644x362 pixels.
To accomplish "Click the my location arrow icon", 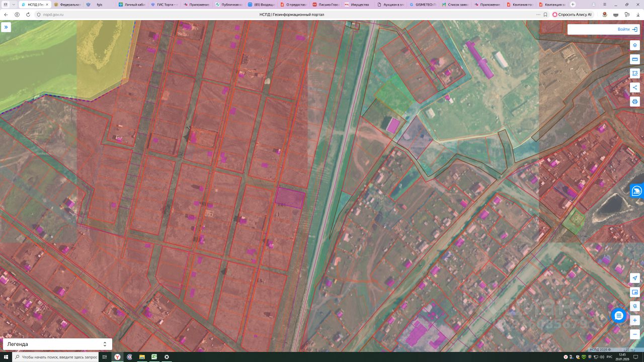I will pos(635,278).
